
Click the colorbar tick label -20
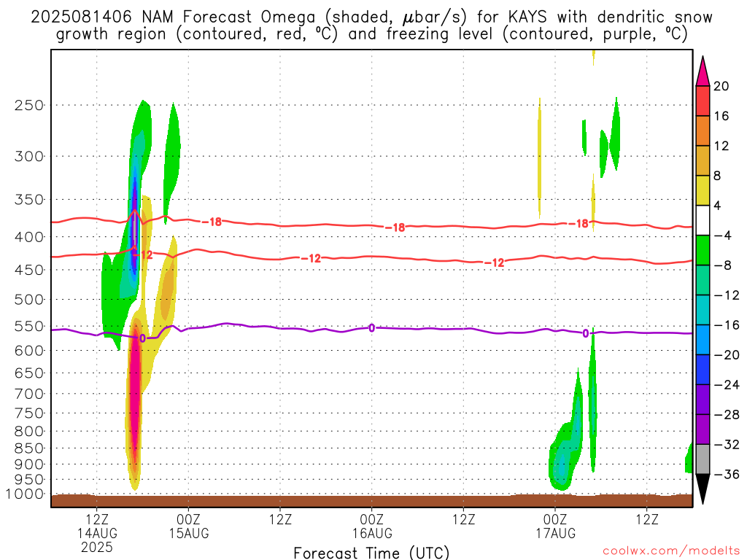727,355
